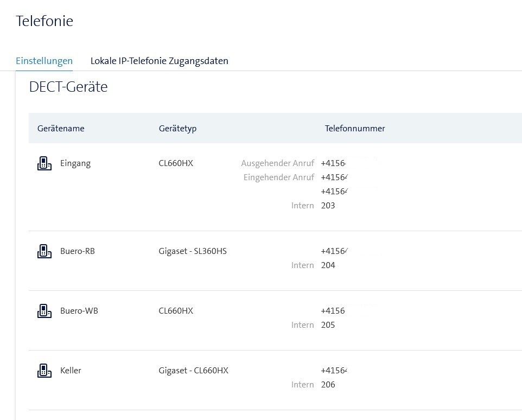Click the Telefonnummer column header

point(355,129)
